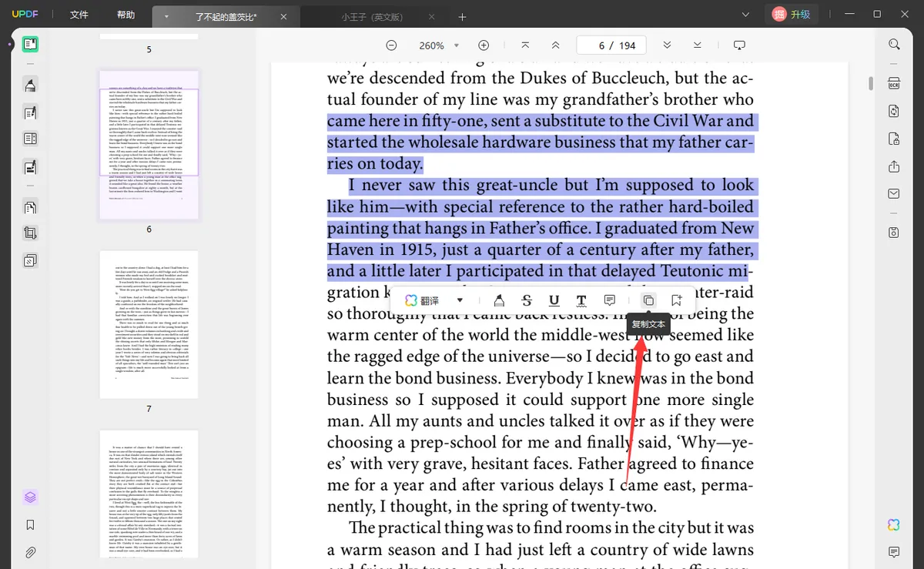
Task: Open the Protect PDF lock tool
Action: (894, 139)
